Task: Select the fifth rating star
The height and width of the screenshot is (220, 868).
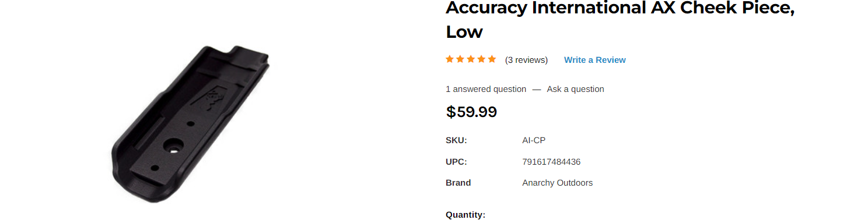Action: pyautogui.click(x=492, y=59)
